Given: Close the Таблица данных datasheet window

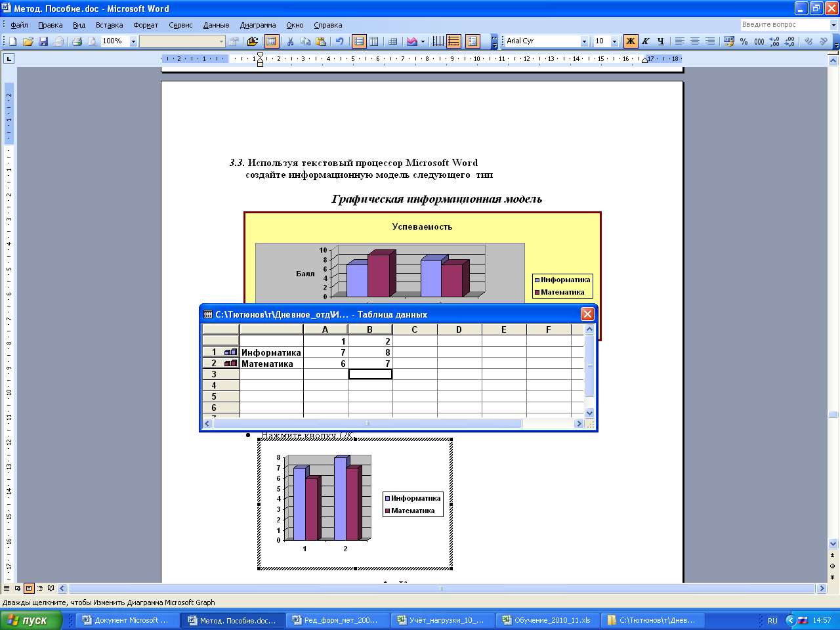Looking at the screenshot, I should pyautogui.click(x=588, y=314).
